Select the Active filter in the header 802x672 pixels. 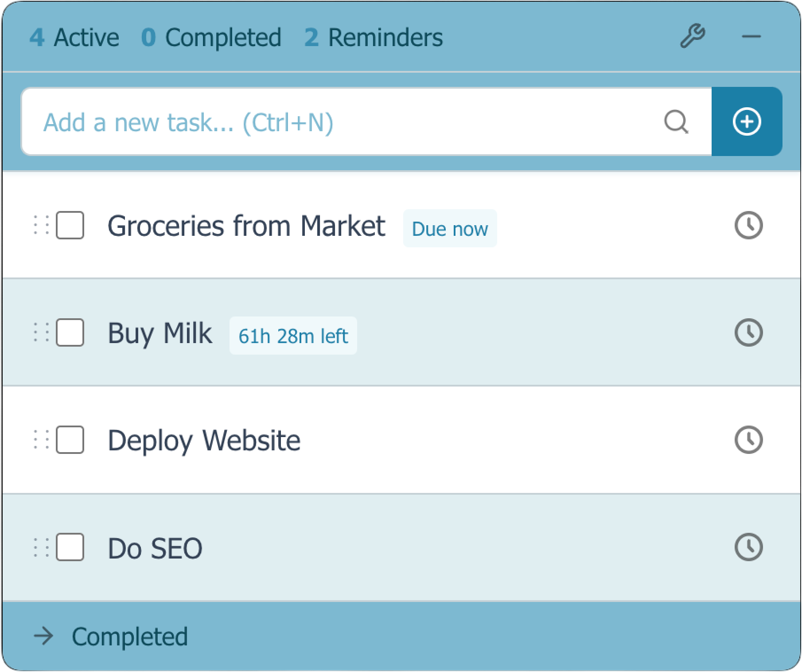[74, 37]
